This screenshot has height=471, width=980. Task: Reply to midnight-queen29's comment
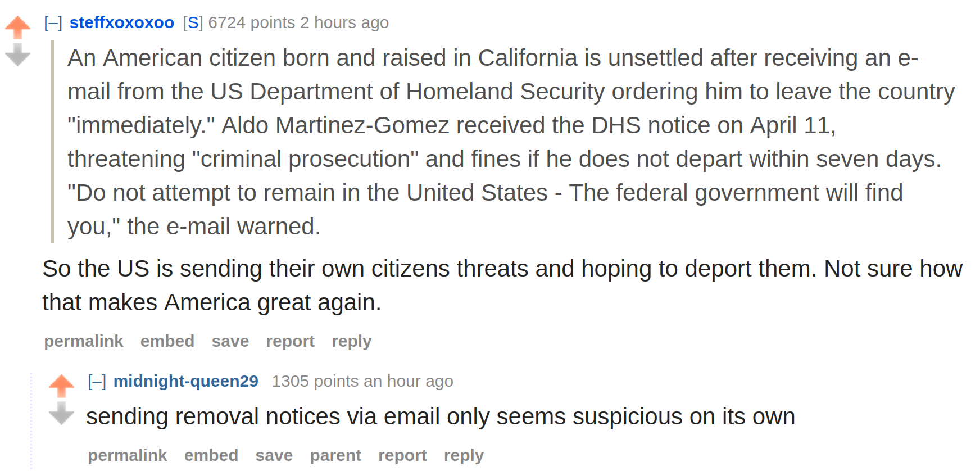[x=464, y=455]
